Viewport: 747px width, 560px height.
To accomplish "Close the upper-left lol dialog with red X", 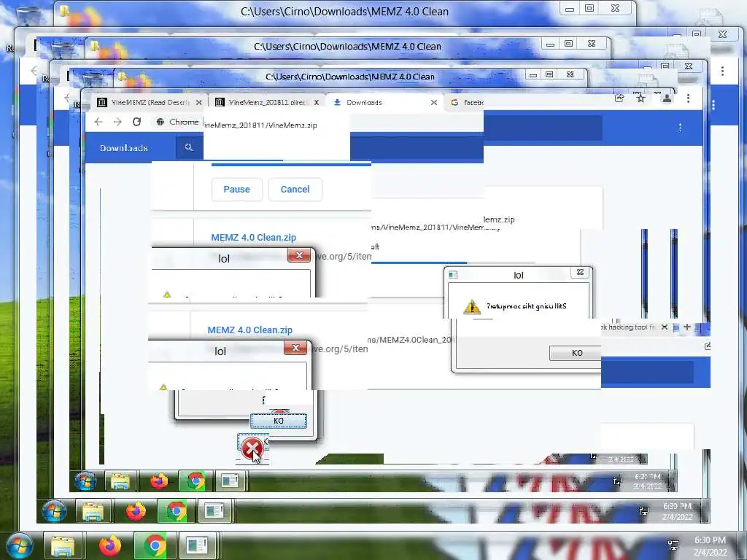I will pos(299,255).
